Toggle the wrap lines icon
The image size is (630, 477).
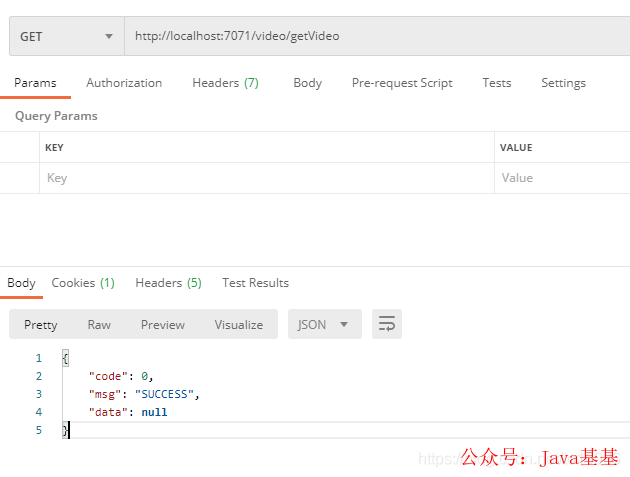(x=387, y=324)
